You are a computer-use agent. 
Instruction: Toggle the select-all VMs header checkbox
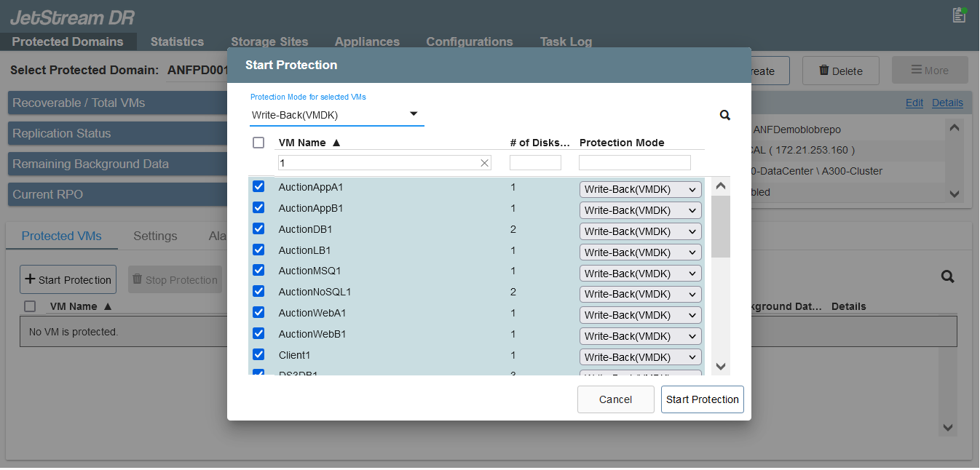click(x=258, y=143)
